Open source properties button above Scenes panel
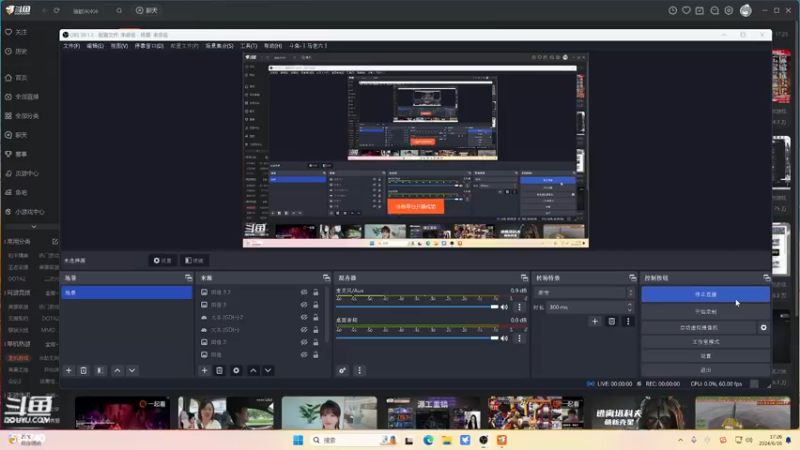 tap(163, 261)
